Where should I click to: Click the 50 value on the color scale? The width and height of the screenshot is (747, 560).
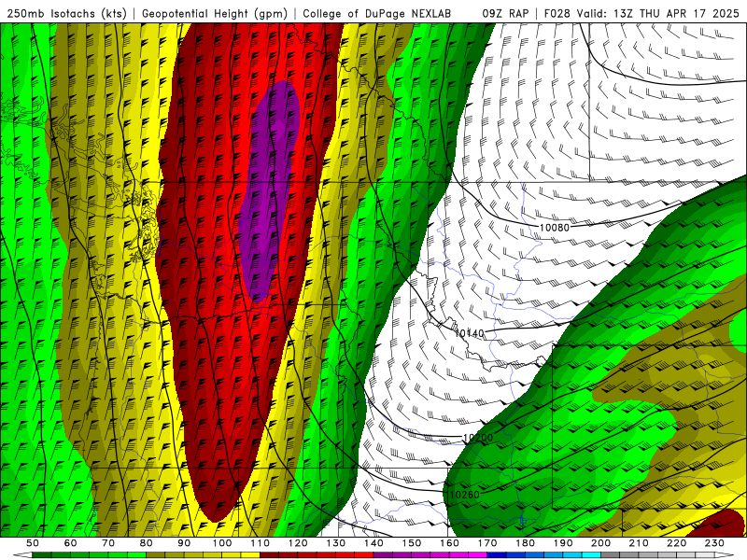coord(33,543)
